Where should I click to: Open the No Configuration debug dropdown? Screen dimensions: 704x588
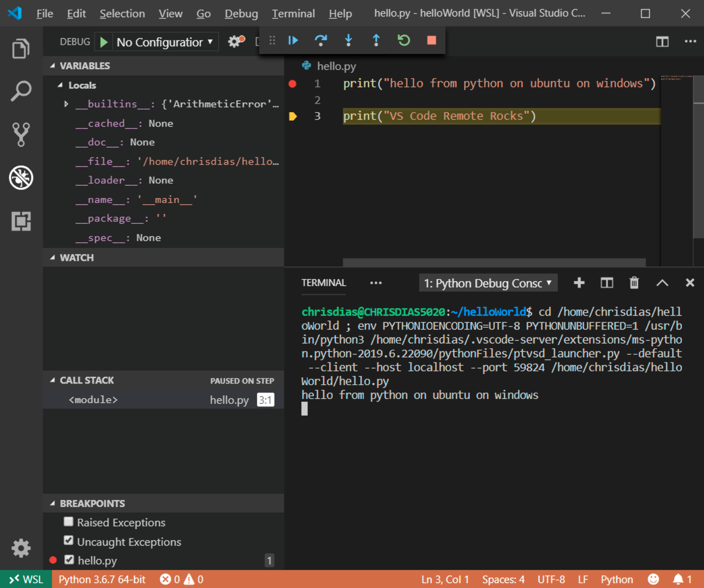(165, 42)
